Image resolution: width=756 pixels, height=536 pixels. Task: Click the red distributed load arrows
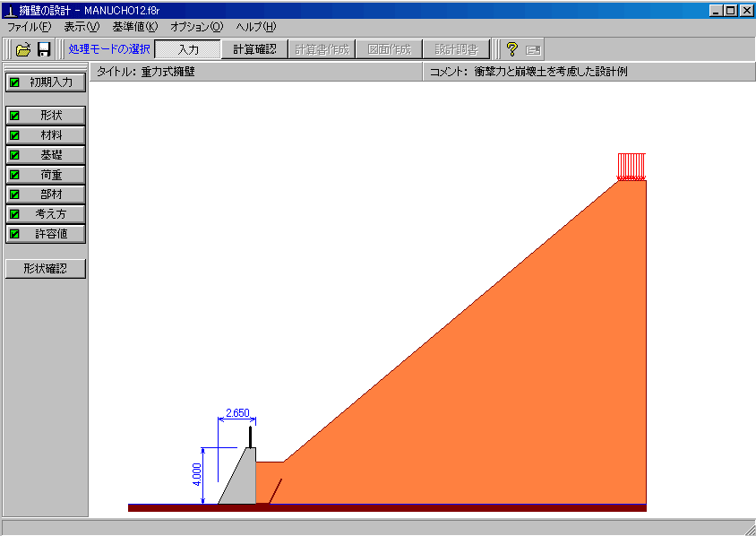pos(631,167)
